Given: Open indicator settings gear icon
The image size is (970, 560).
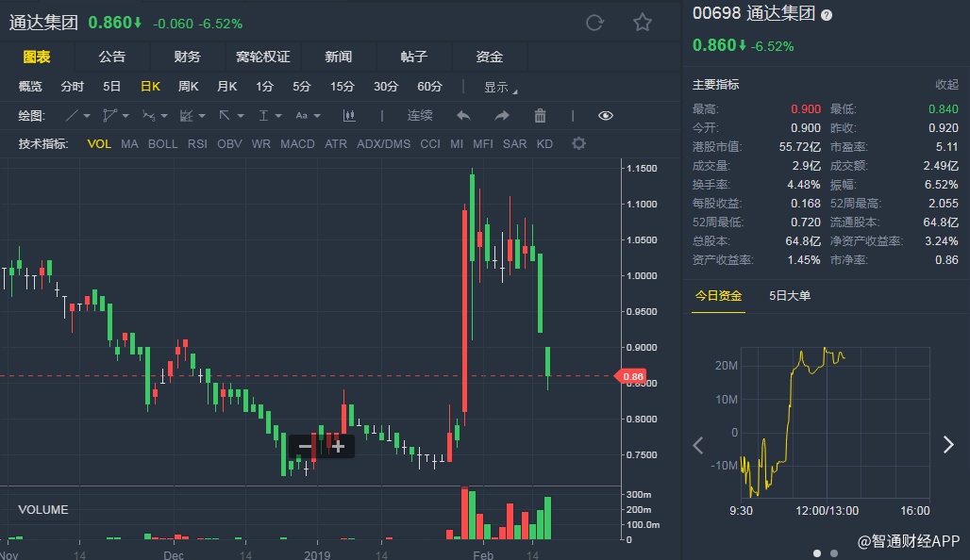Looking at the screenshot, I should click(x=578, y=143).
